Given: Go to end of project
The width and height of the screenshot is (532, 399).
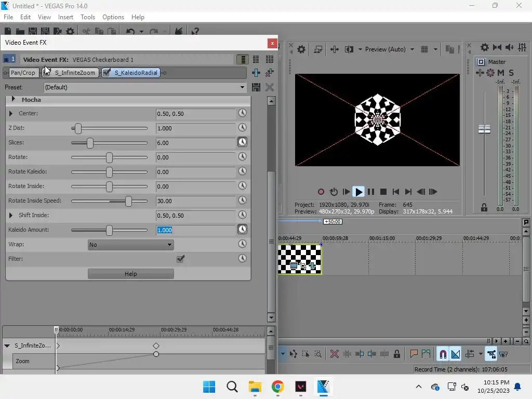Looking at the screenshot, I should (x=408, y=192).
